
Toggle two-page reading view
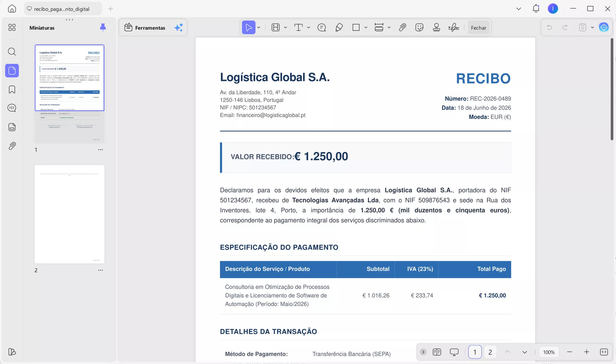pos(437,352)
